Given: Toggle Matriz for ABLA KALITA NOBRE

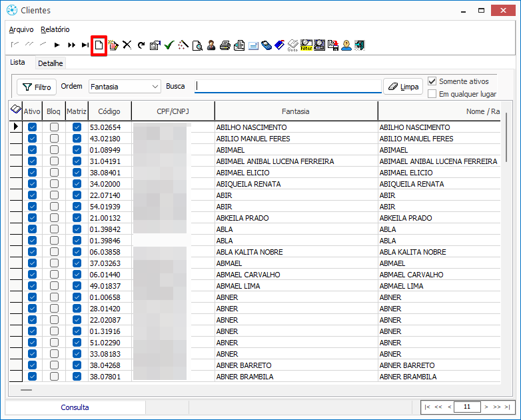Looking at the screenshot, I should pyautogui.click(x=77, y=252).
